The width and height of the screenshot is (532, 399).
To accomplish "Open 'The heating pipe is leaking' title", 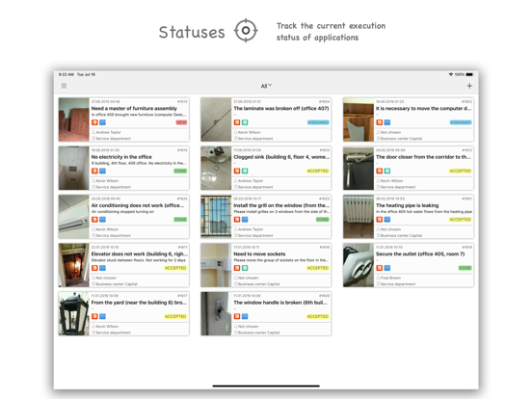I will point(407,205).
